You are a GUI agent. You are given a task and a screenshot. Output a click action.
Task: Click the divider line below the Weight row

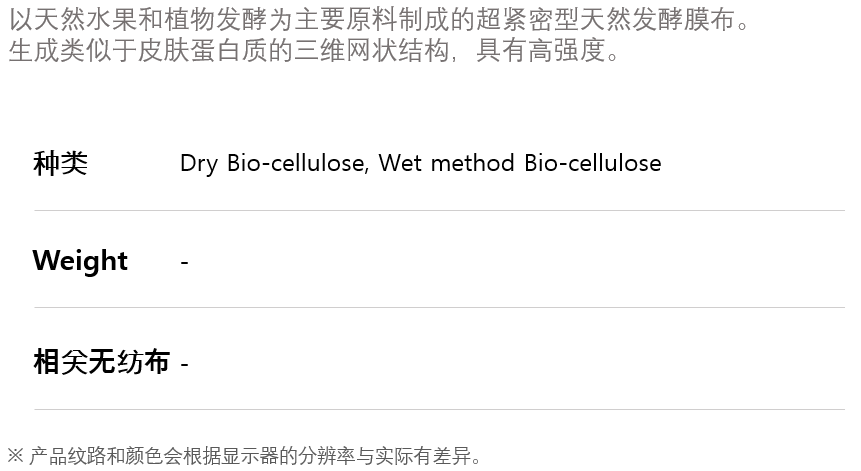click(x=439, y=307)
